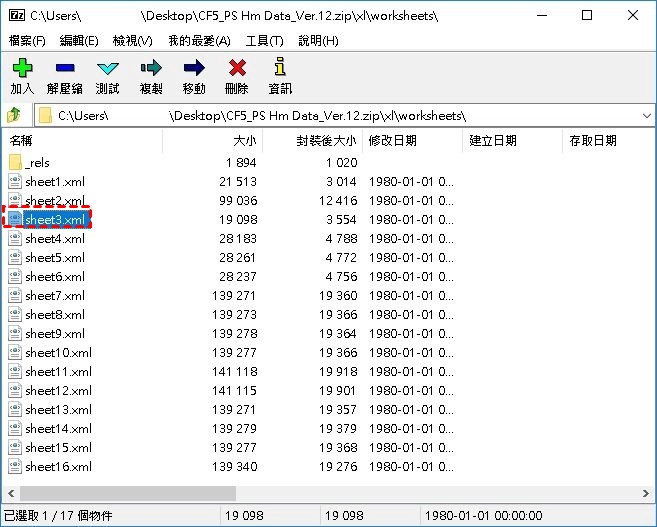Image resolution: width=657 pixels, height=527 pixels.
Task: Expand the address bar path dropdown
Action: pos(647,116)
